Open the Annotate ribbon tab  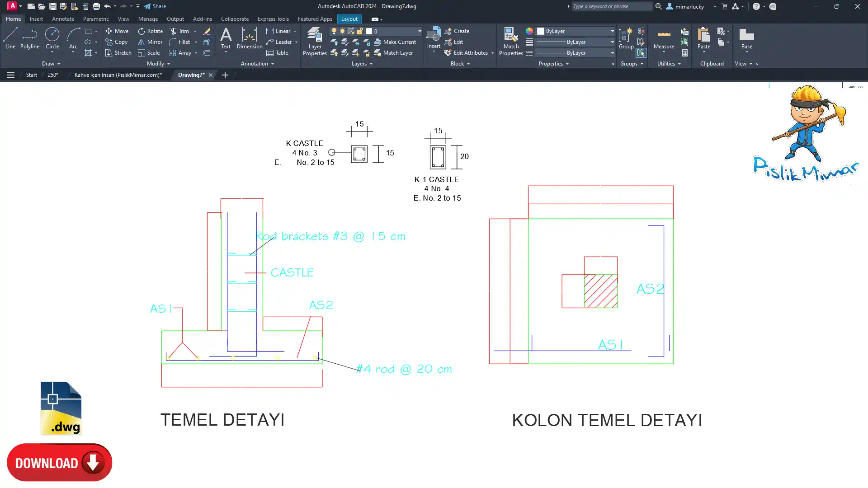coord(63,19)
